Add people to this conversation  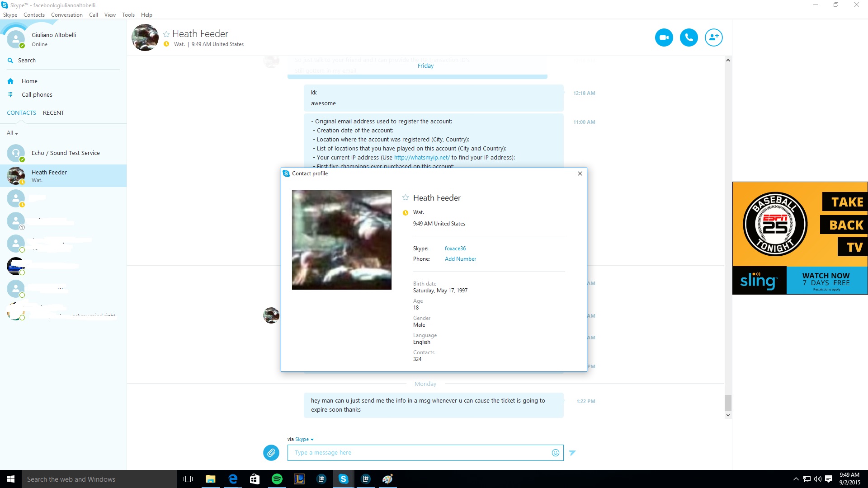pyautogui.click(x=713, y=38)
